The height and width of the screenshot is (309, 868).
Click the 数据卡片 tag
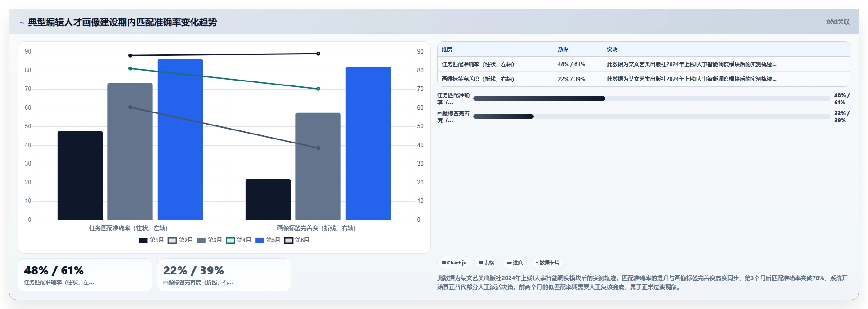coord(547,263)
